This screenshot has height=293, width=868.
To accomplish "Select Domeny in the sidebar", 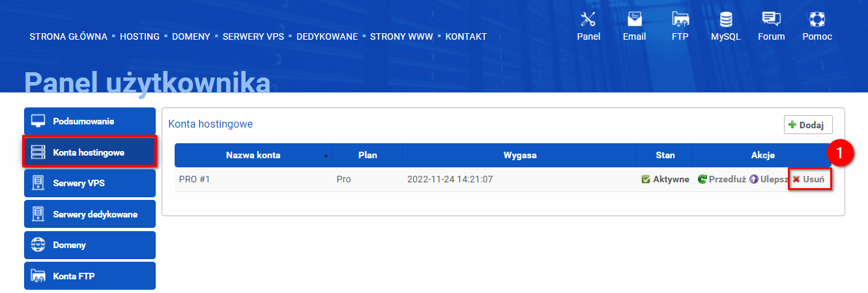I will (x=90, y=245).
